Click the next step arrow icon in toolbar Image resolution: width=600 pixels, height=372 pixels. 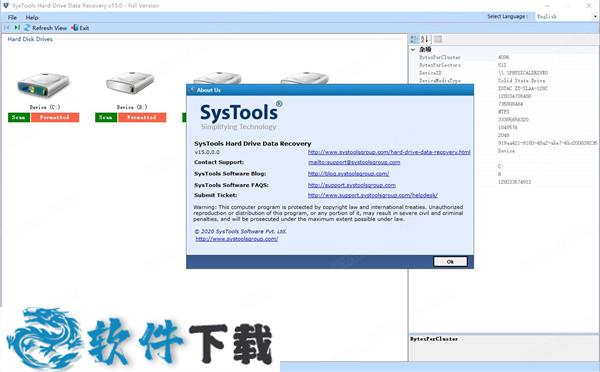point(17,28)
